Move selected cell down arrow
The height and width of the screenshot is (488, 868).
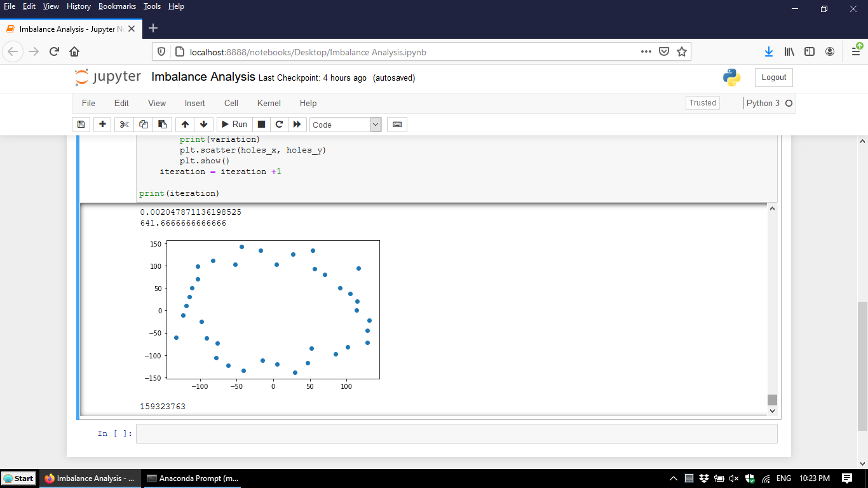coord(203,125)
